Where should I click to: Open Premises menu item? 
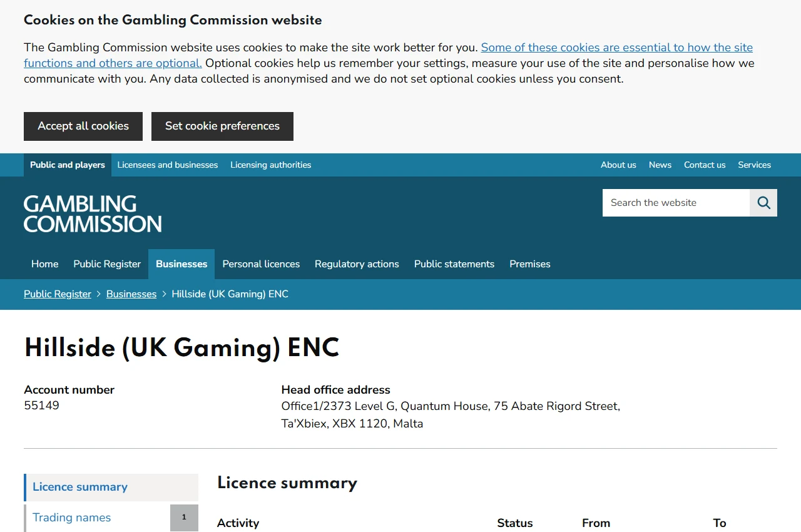530,264
